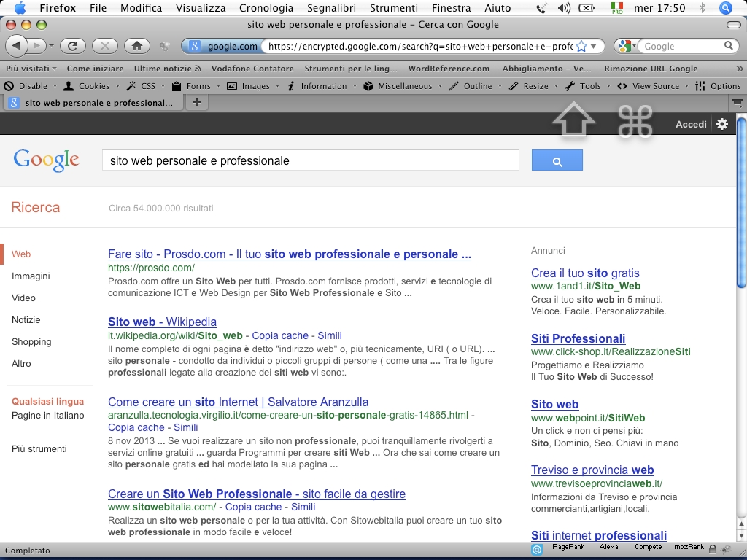
Task: Go back with the Back arrow button
Action: click(x=17, y=46)
